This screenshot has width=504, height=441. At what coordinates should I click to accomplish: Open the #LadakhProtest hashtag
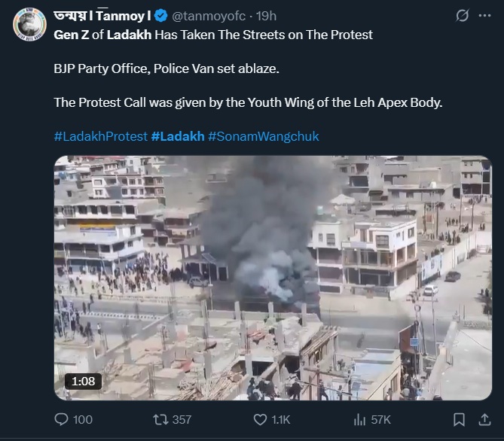click(x=100, y=136)
